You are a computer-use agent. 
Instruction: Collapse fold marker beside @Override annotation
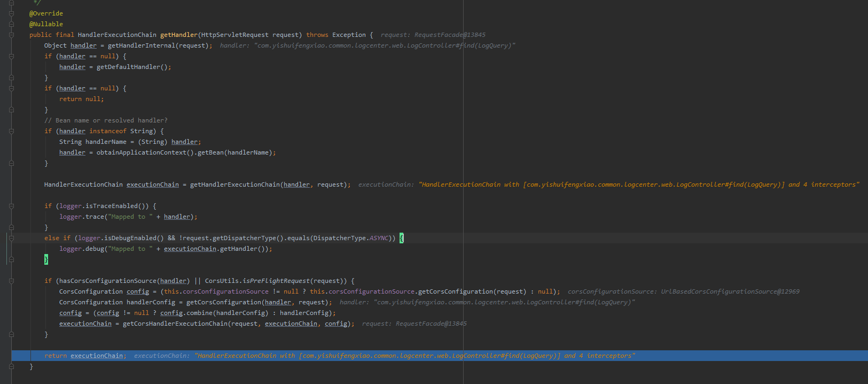11,13
